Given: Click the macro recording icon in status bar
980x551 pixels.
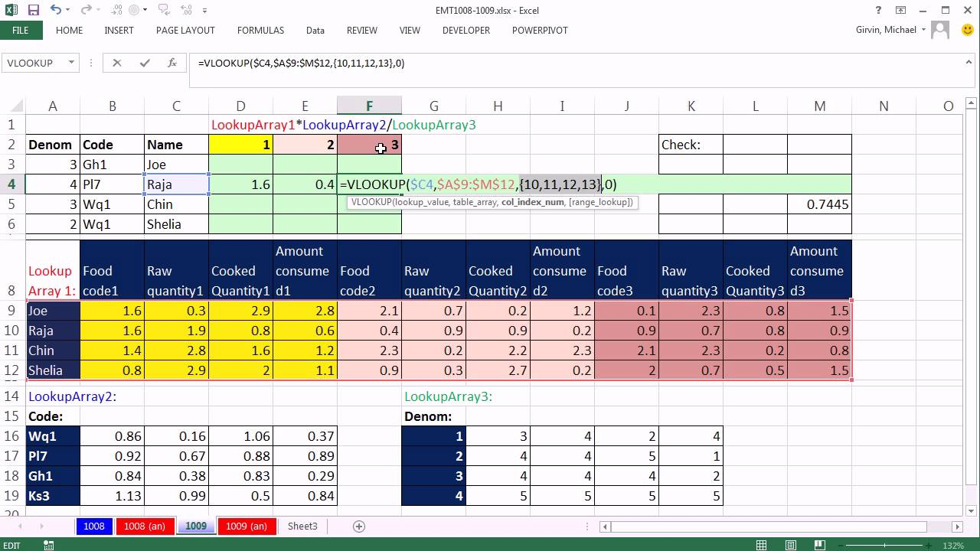Looking at the screenshot, I should coord(50,545).
